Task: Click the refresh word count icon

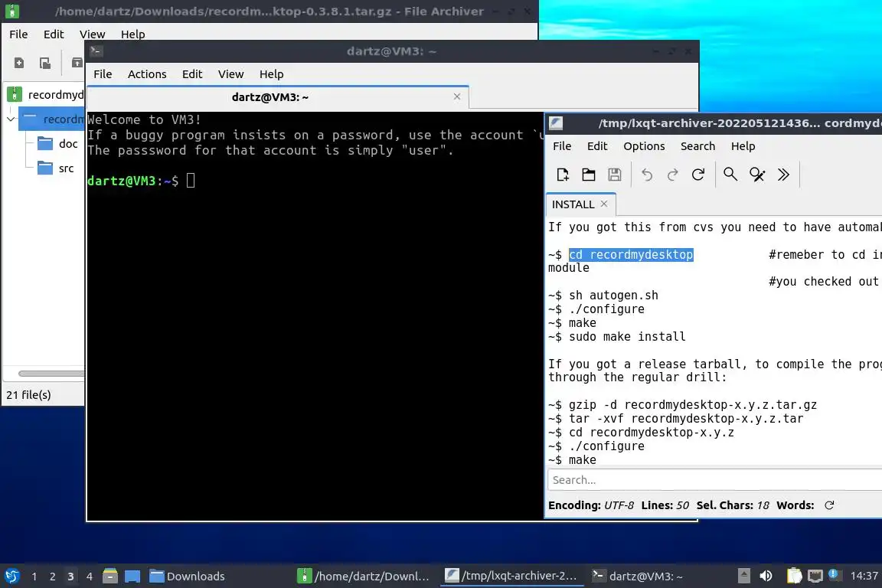Action: (x=829, y=505)
